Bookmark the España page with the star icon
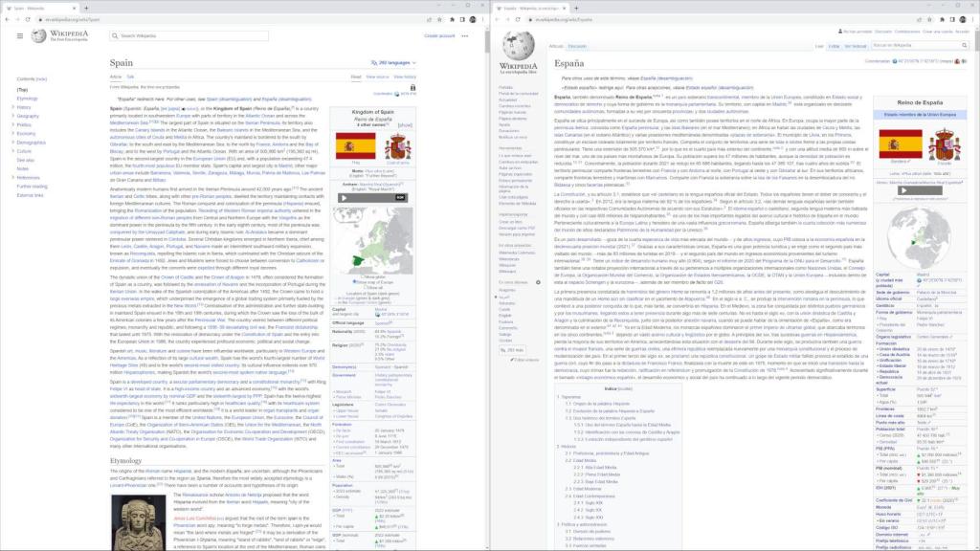Screen dimensions: 980x551 click(930, 19)
